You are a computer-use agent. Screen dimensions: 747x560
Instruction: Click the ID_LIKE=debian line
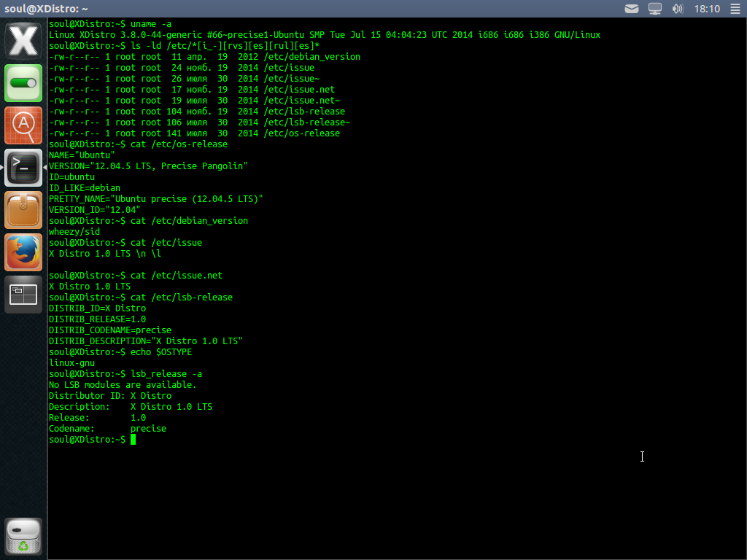click(x=85, y=188)
